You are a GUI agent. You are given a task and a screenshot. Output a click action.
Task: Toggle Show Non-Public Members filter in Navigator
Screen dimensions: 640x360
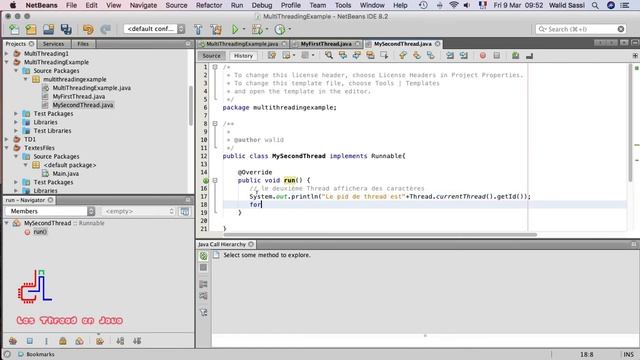click(x=62, y=341)
